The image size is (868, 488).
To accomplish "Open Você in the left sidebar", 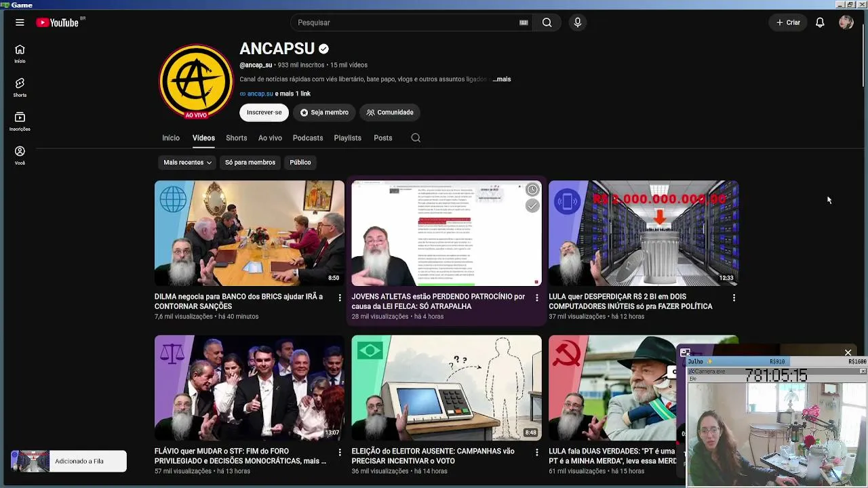I will (x=20, y=155).
